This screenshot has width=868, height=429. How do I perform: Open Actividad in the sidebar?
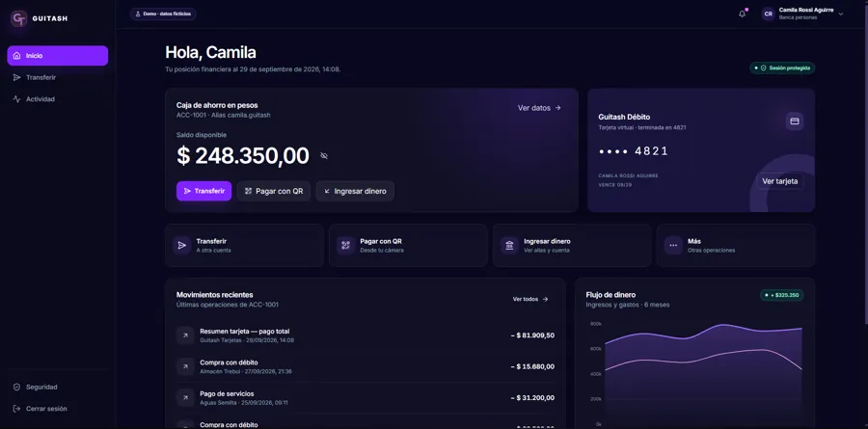point(58,99)
